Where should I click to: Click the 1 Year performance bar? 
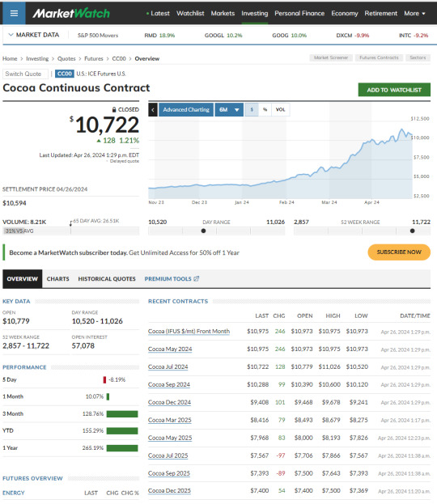pos(122,447)
